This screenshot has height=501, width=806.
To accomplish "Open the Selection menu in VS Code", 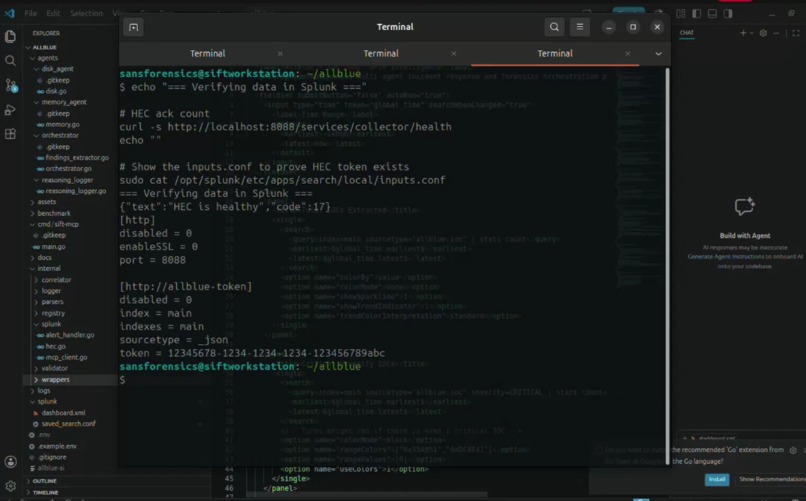I will 86,13.
